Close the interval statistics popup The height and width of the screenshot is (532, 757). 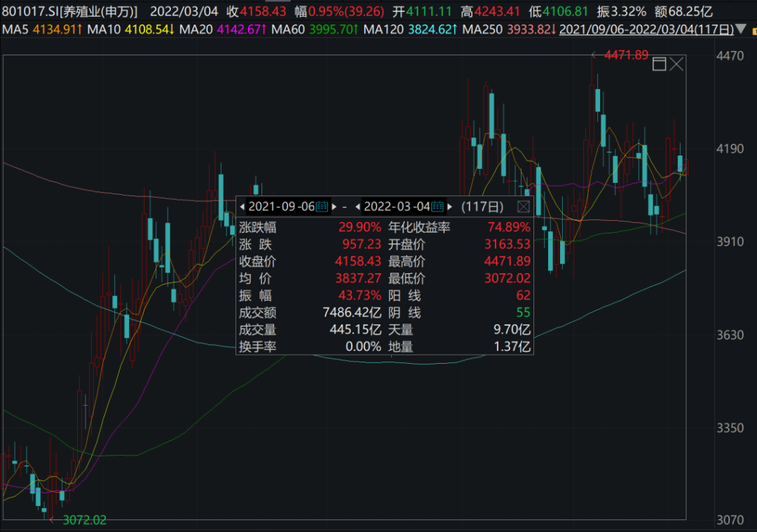click(524, 207)
